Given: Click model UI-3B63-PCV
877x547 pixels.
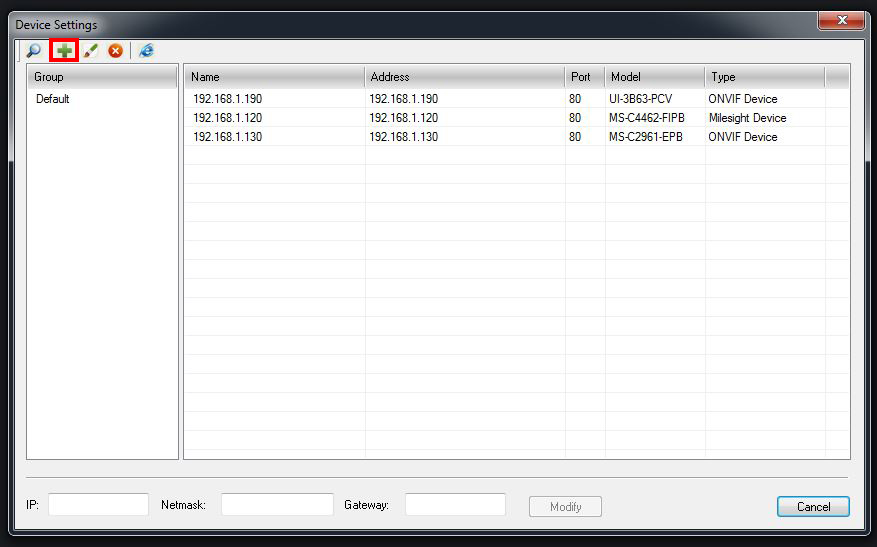Looking at the screenshot, I should tap(640, 99).
